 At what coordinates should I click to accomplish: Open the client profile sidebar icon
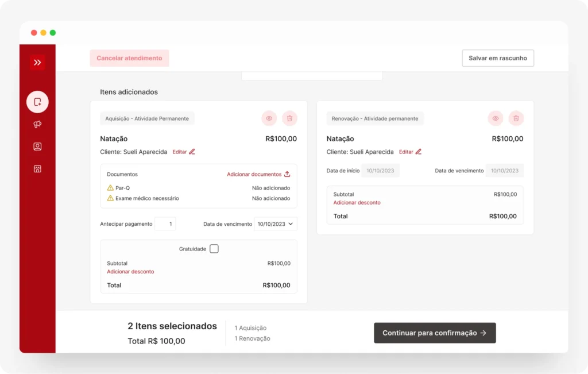point(37,146)
